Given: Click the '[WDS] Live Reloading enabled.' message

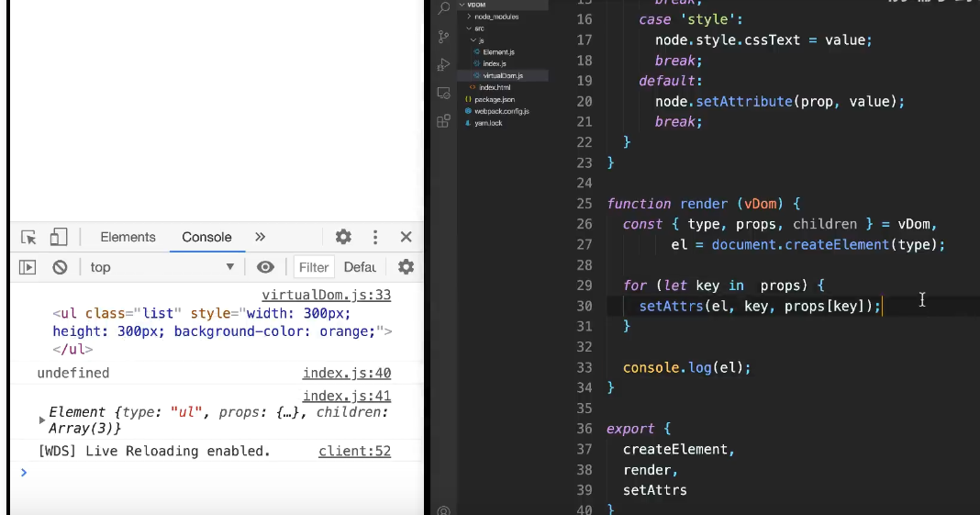Looking at the screenshot, I should [x=154, y=452].
